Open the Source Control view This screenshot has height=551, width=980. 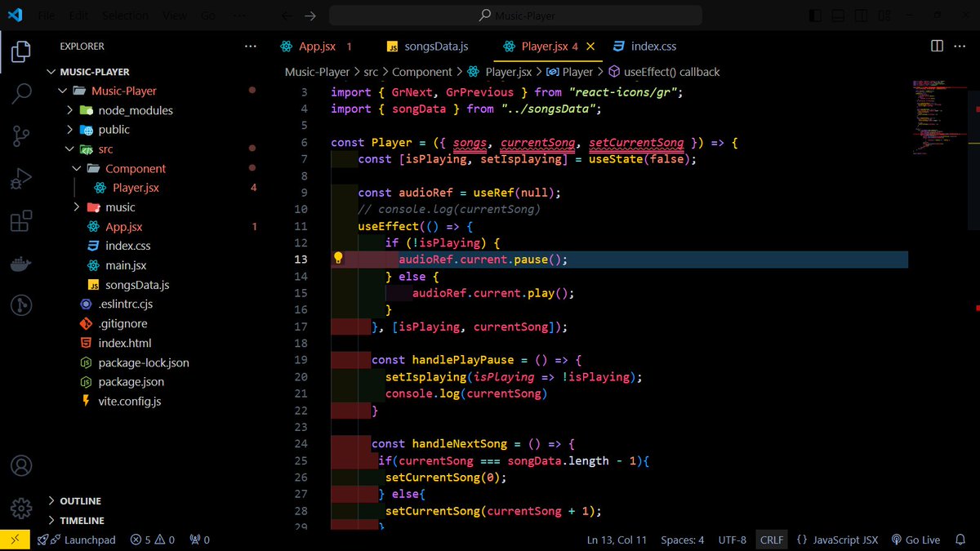click(21, 136)
